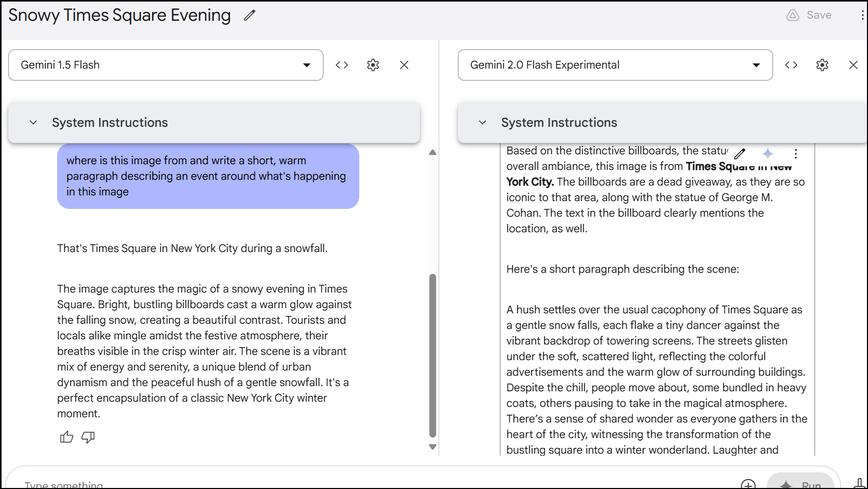Give a thumbs up to the Gemini 1.5 response
The width and height of the screenshot is (868, 489).
coord(66,437)
